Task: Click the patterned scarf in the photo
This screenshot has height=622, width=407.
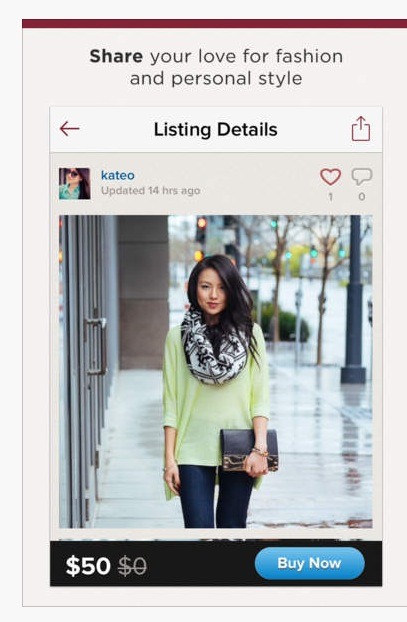Action: tap(214, 347)
